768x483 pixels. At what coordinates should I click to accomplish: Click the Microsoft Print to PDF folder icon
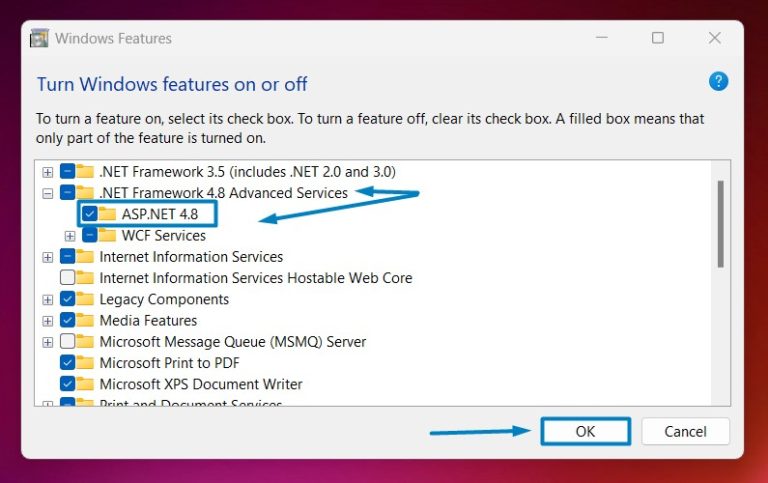pos(85,362)
